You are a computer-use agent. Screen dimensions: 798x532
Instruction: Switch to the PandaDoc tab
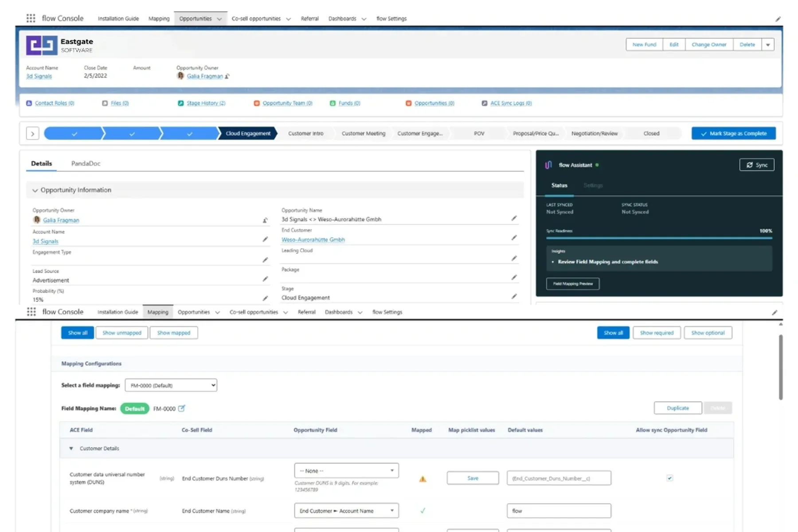[86, 164]
